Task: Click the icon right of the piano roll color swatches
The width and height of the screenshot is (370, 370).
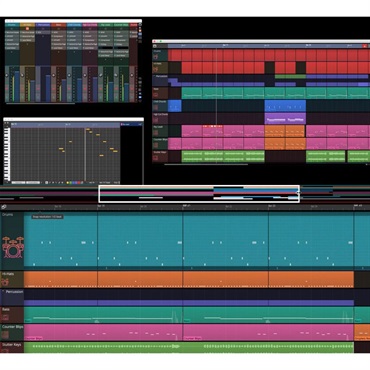Action: (x=82, y=182)
